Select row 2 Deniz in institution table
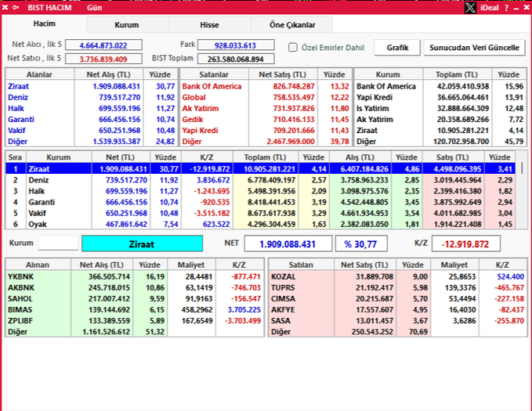The image size is (532, 411). (x=260, y=180)
